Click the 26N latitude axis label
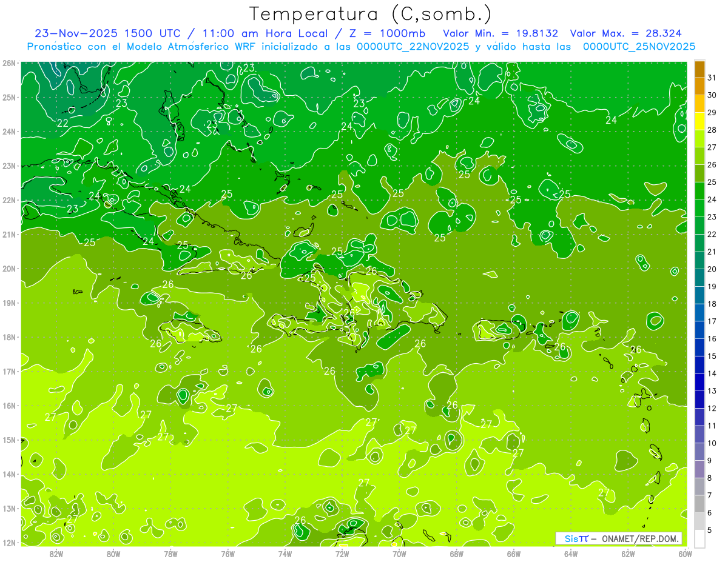 9,63
